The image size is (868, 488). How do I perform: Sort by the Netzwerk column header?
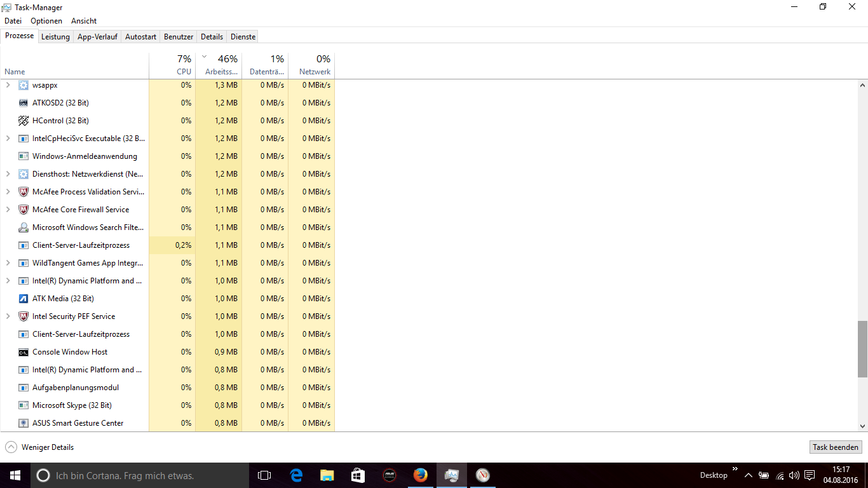click(311, 65)
